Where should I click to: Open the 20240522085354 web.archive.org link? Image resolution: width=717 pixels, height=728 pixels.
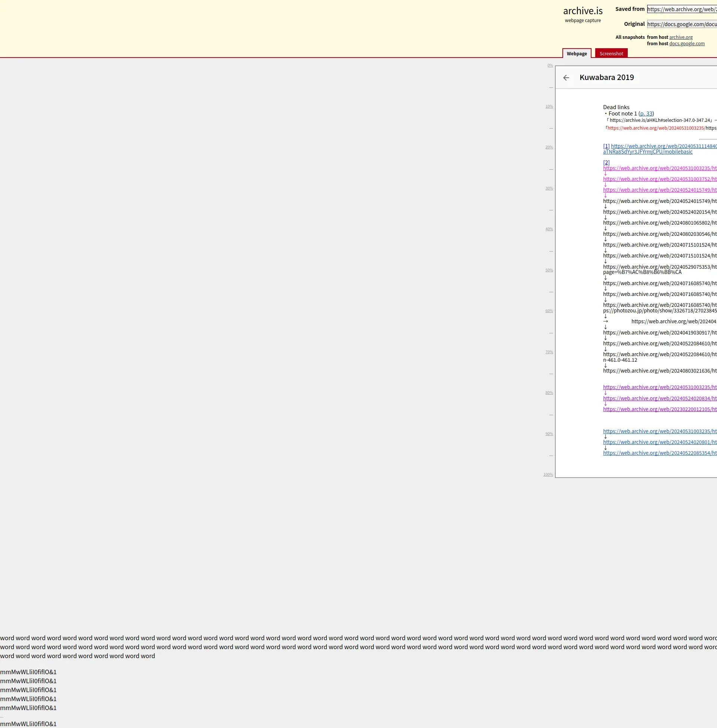[659, 453]
